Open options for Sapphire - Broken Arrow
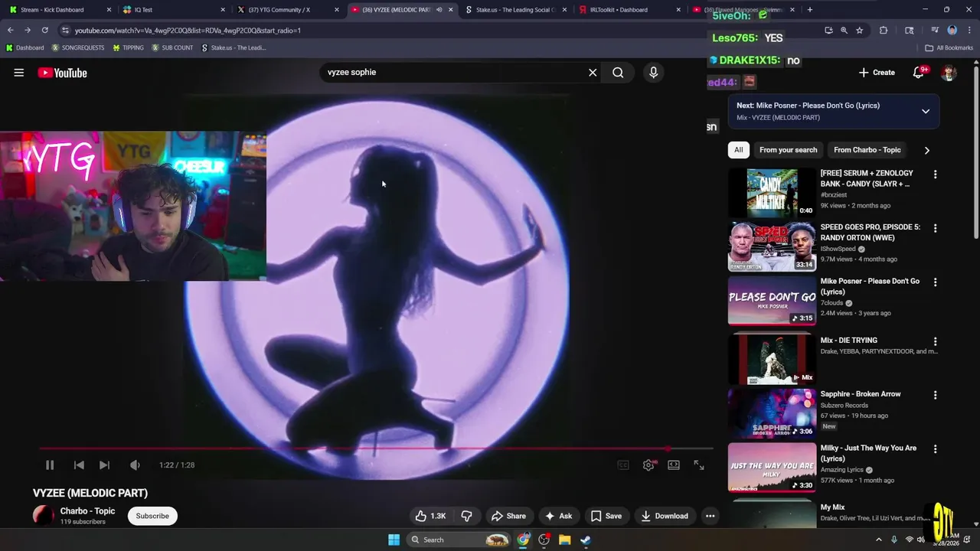Viewport: 980px width, 551px height. (935, 396)
